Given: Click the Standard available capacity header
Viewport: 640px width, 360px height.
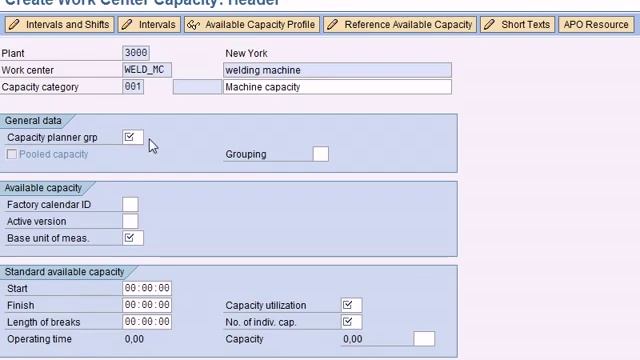Looking at the screenshot, I should [64, 272].
